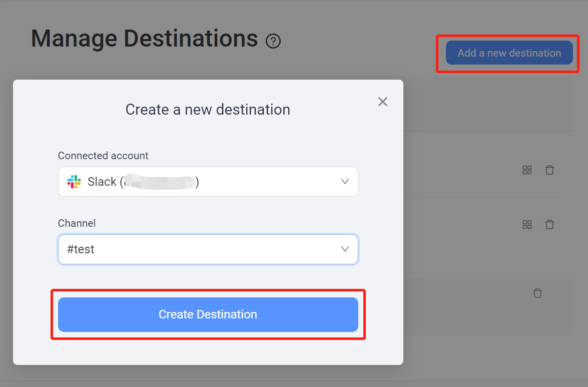Click the Channel field label
588x387 pixels.
[x=77, y=223]
